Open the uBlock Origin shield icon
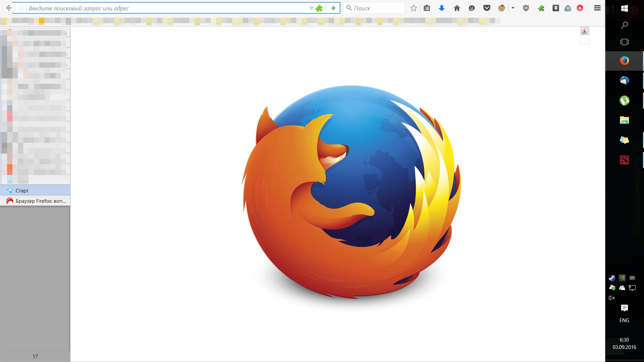Screen dimensions: 644x362 [526, 8]
